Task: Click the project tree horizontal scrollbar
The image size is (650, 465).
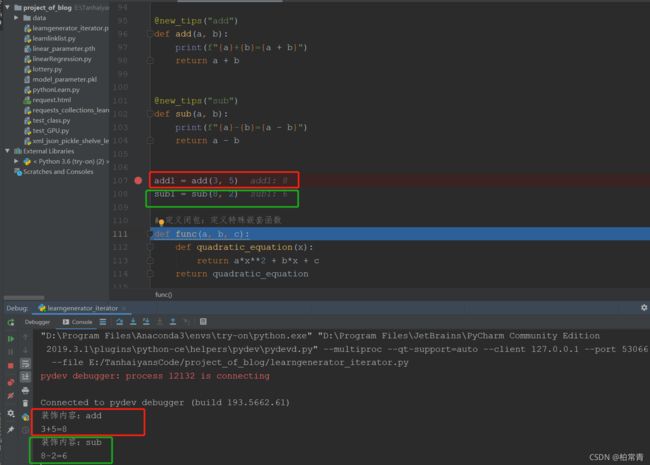Action: click(24, 298)
